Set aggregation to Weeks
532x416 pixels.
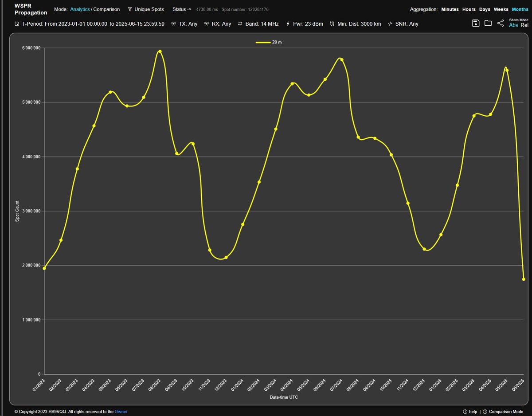tap(501, 9)
